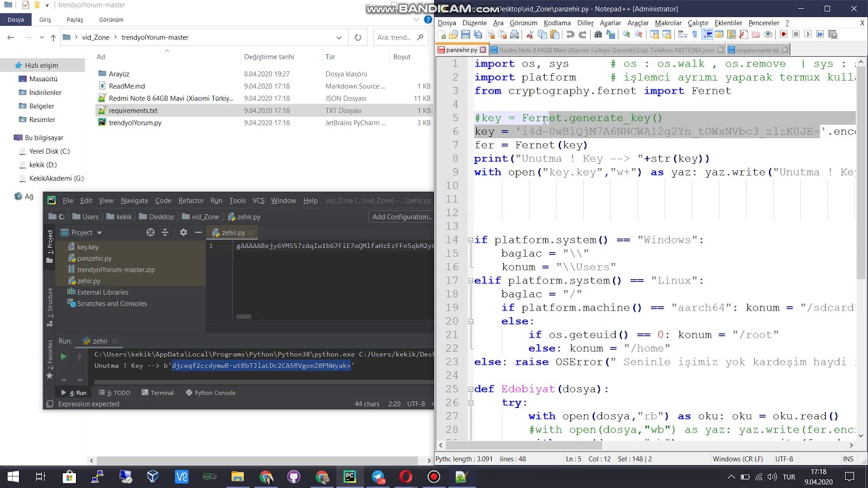Screen dimensions: 868x488
Task: Switch to requirements.txt tab in Notepad++
Action: 758,50
